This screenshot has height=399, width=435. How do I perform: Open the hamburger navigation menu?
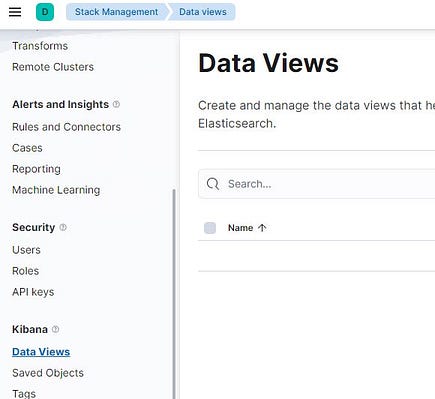tap(15, 12)
